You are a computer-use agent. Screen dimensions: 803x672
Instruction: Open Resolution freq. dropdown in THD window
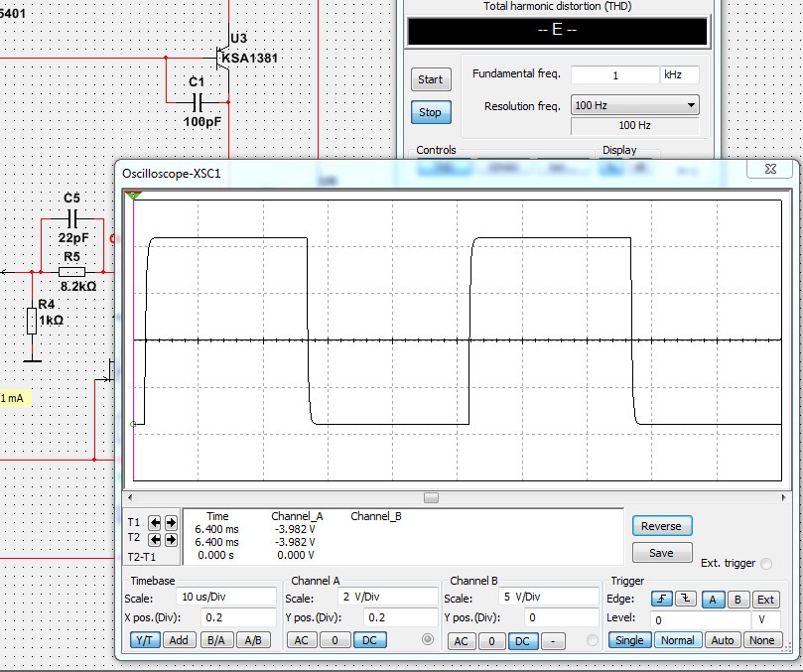pyautogui.click(x=634, y=105)
